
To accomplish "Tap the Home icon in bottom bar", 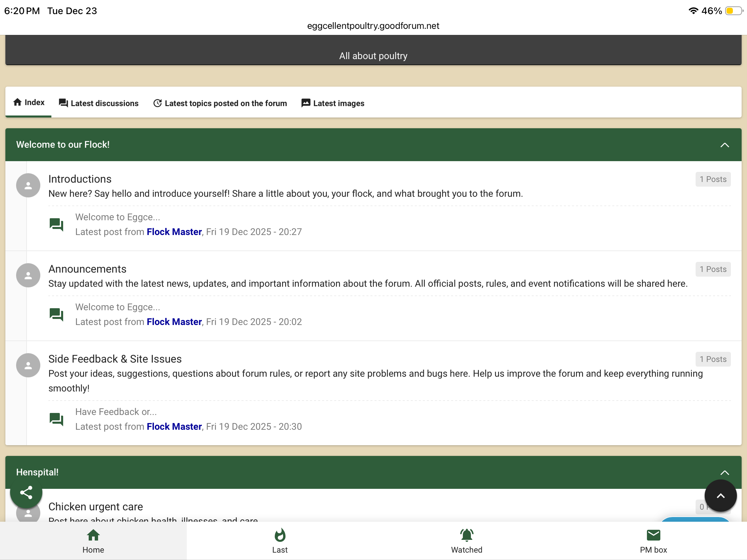I will pos(93,535).
